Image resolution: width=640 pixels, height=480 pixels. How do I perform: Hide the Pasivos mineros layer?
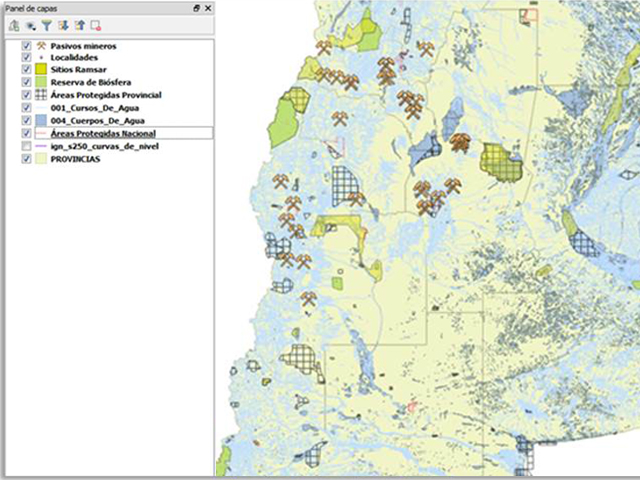point(27,46)
